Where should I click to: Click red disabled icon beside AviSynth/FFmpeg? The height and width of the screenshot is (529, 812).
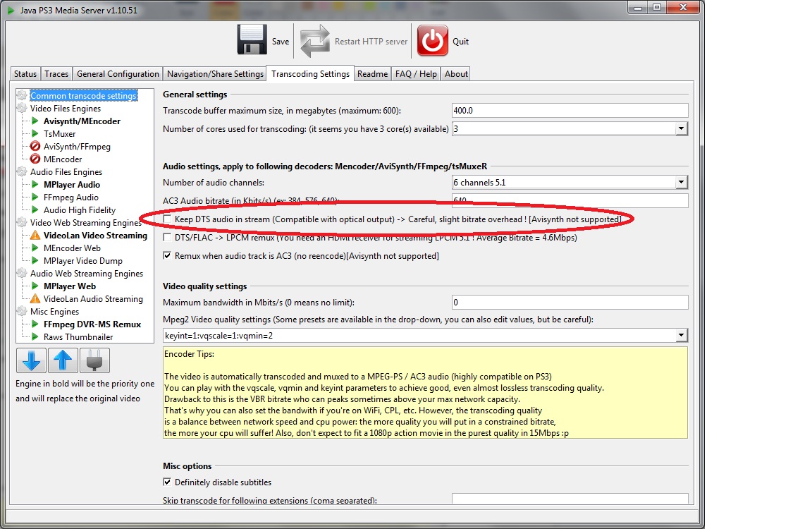[x=35, y=146]
